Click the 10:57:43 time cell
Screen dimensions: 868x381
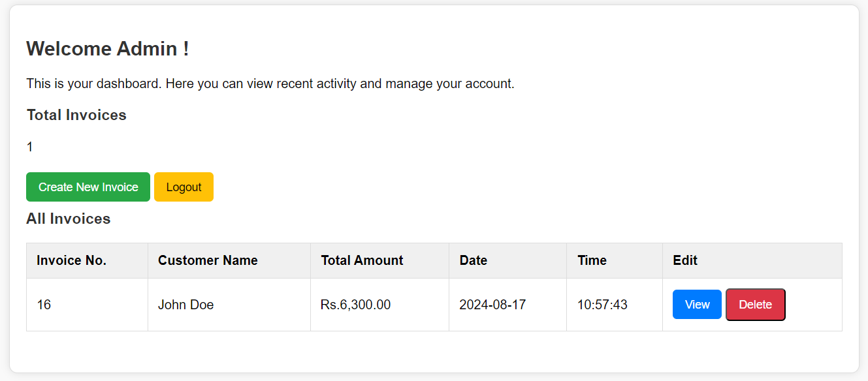[x=602, y=305]
